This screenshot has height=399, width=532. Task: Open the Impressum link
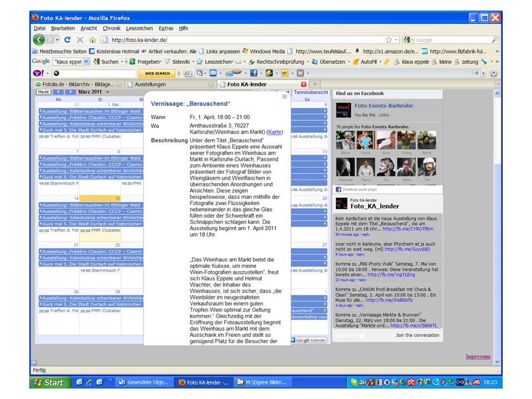click(x=478, y=356)
